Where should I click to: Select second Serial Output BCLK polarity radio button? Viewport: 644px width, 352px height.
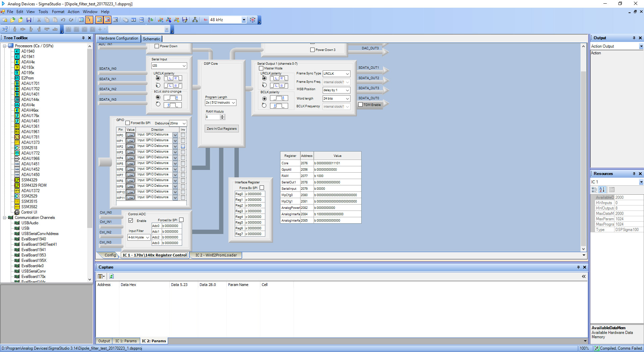tap(264, 106)
